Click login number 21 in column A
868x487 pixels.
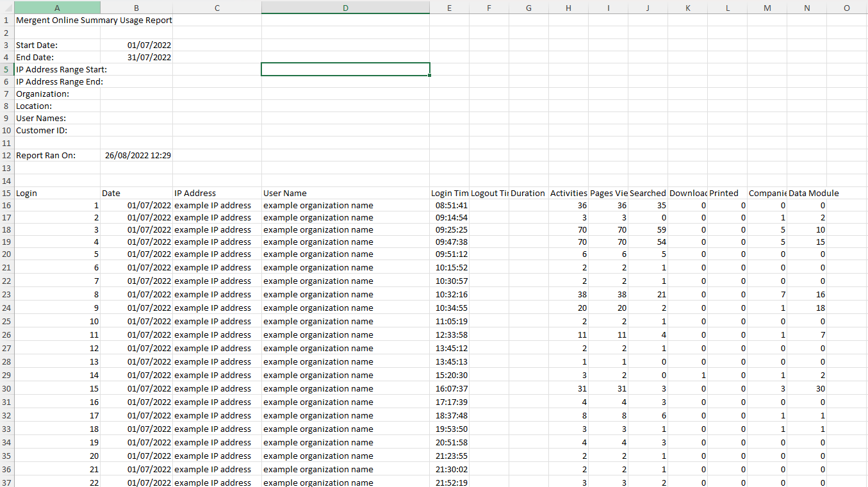tap(57, 470)
